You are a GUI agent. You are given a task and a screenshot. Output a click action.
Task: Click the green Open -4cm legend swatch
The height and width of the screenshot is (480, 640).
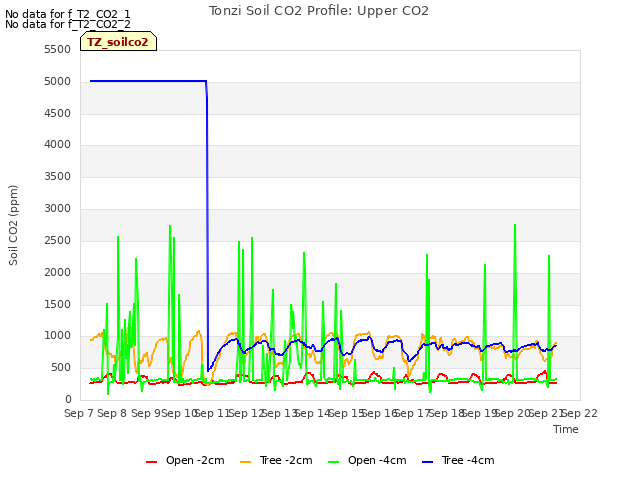[x=333, y=462]
